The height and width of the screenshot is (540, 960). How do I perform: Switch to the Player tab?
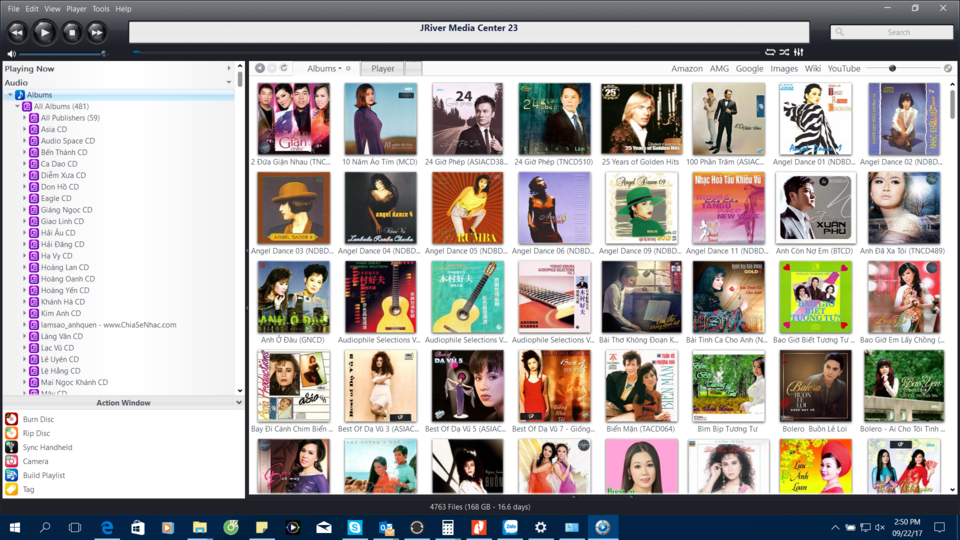click(383, 69)
